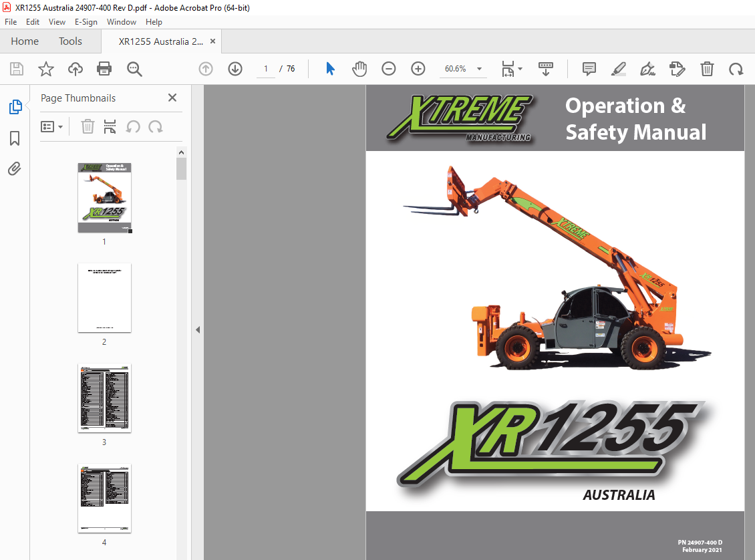The width and height of the screenshot is (755, 560).
Task: Open Page Thumbnails sidebar icon
Action: pos(15,106)
